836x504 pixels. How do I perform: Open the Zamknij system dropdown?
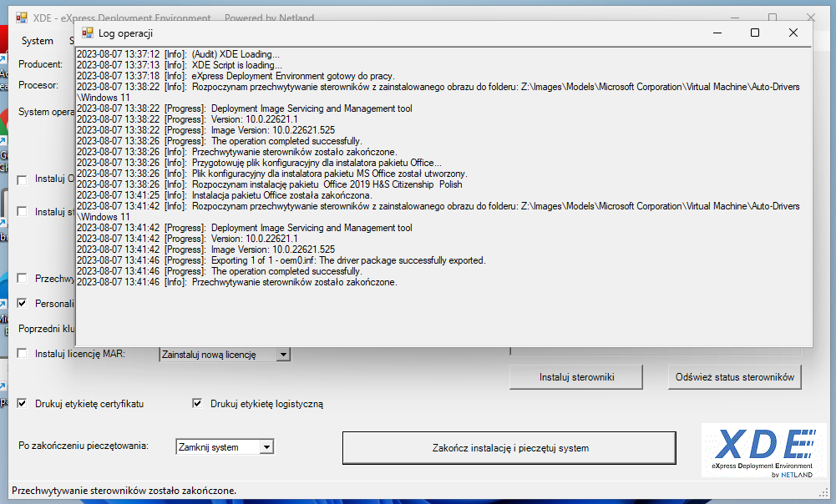click(x=266, y=447)
